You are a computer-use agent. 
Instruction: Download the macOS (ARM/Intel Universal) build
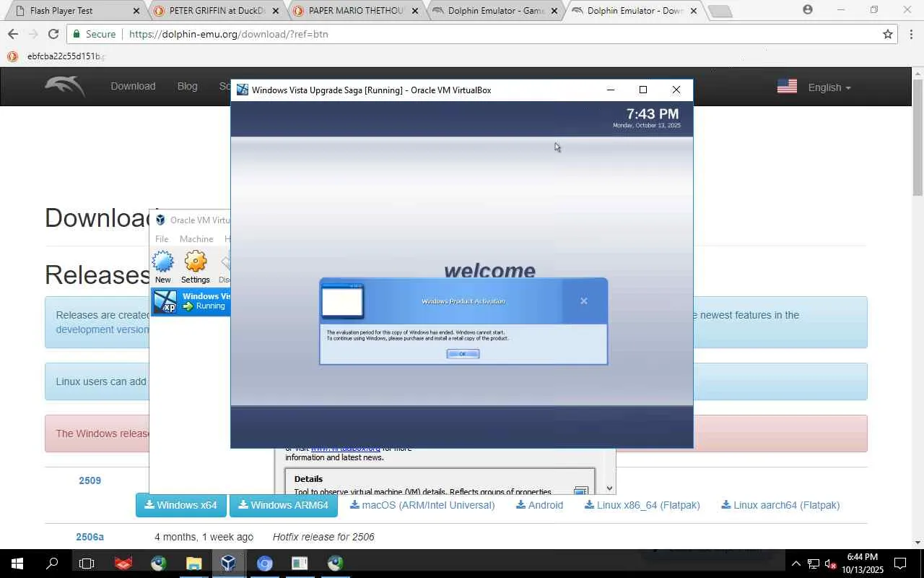coord(422,505)
